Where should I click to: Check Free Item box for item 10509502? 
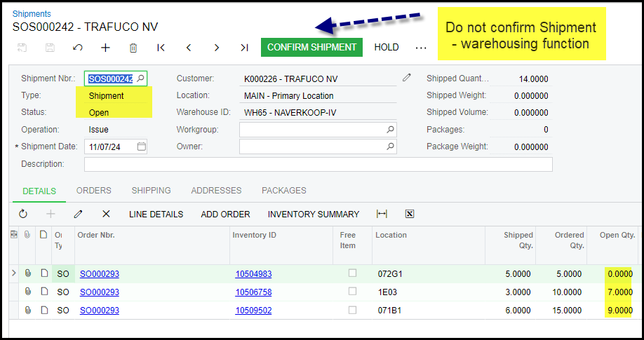point(352,310)
